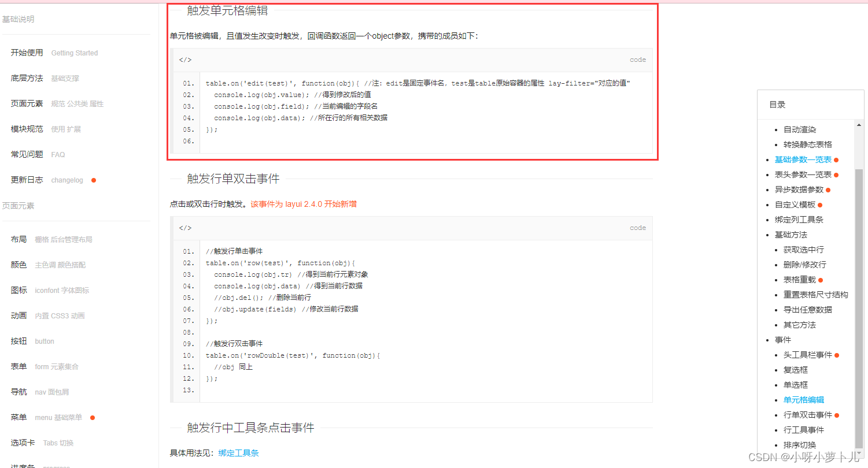Jump to 排序切换 in the directory
Image resolution: width=868 pixels, height=468 pixels.
(800, 445)
